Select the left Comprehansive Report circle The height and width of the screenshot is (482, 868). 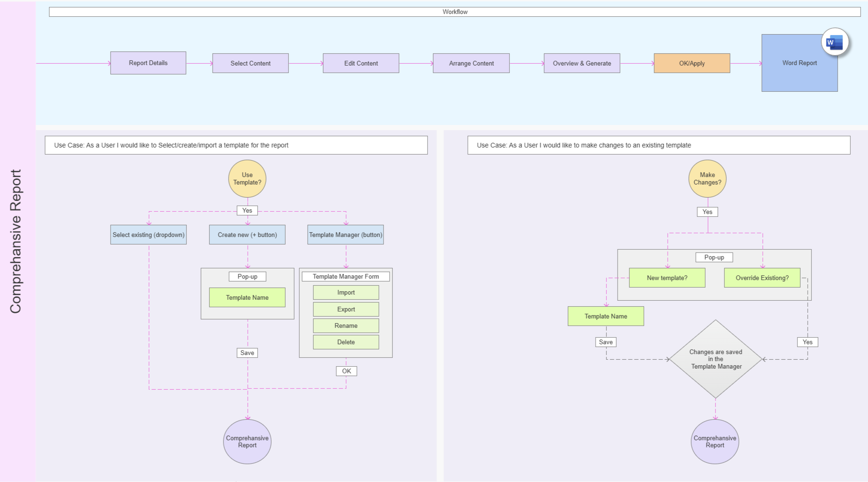[x=247, y=442]
